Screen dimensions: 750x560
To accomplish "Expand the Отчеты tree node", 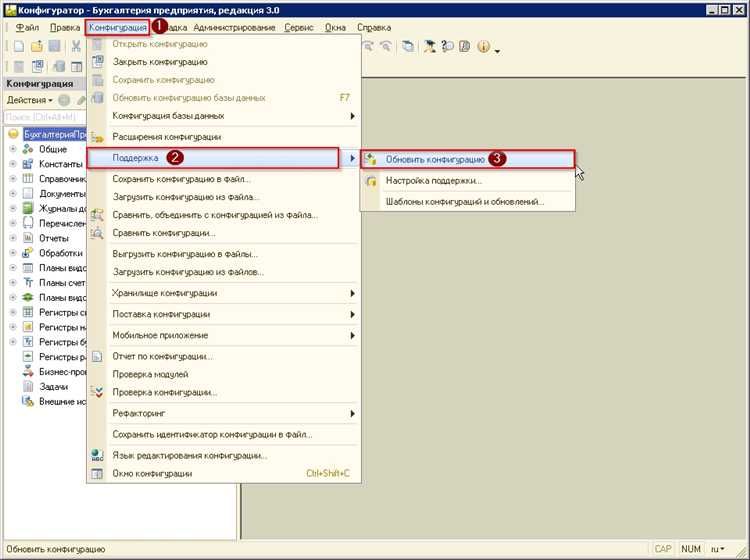I will 13,238.
